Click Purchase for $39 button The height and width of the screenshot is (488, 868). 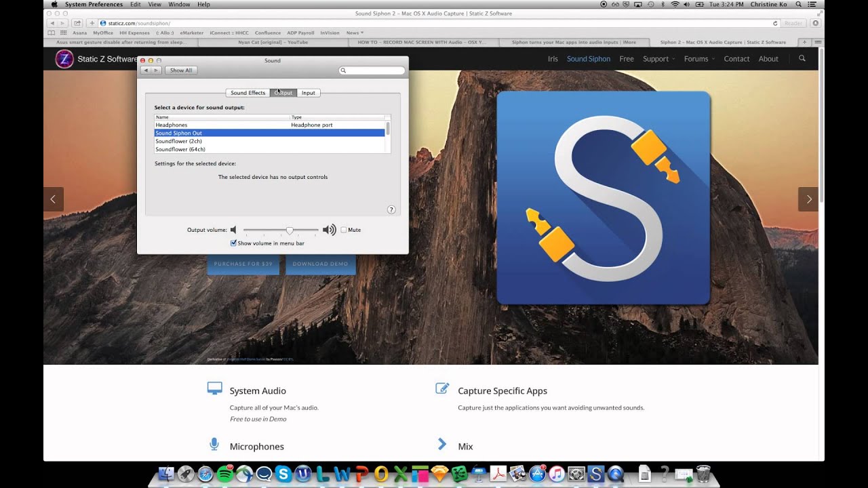(243, 264)
